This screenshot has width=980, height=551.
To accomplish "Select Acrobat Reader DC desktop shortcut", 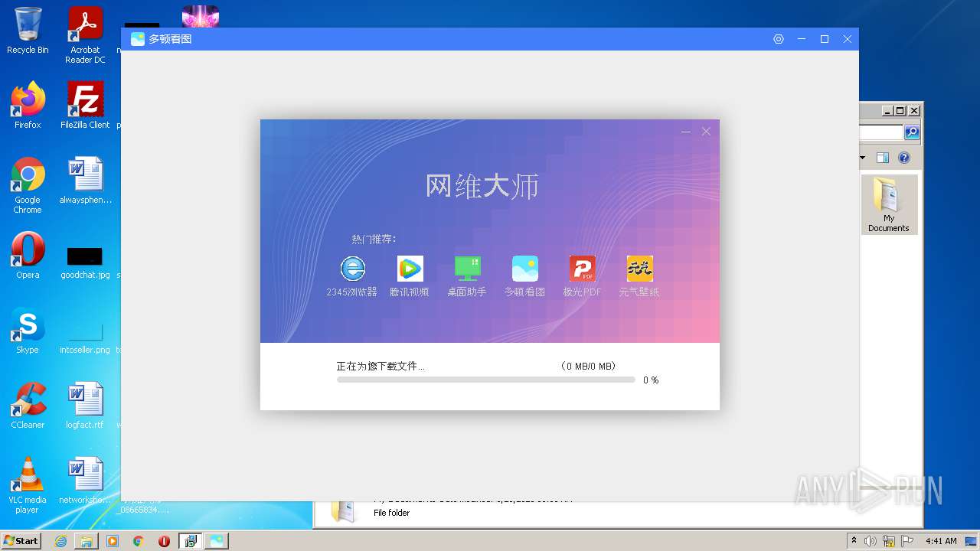I will click(85, 34).
